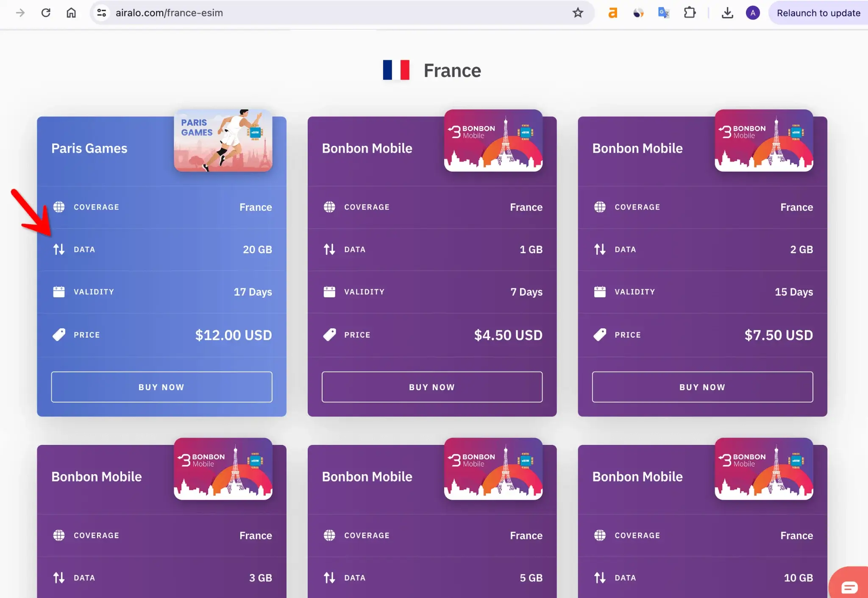Screen dimensions: 868x598
Task: Open the Extensions puzzle piece menu
Action: (x=690, y=13)
